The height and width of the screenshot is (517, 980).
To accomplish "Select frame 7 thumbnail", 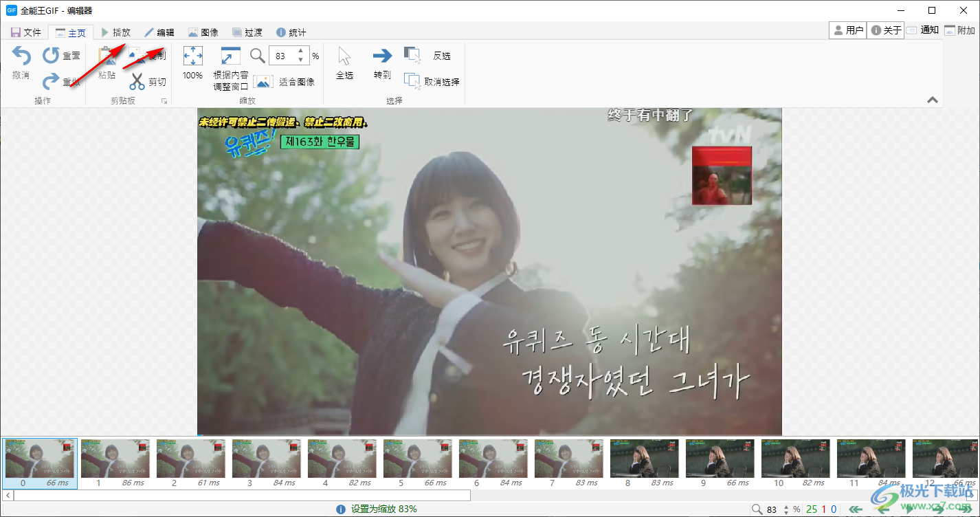I will tap(568, 463).
